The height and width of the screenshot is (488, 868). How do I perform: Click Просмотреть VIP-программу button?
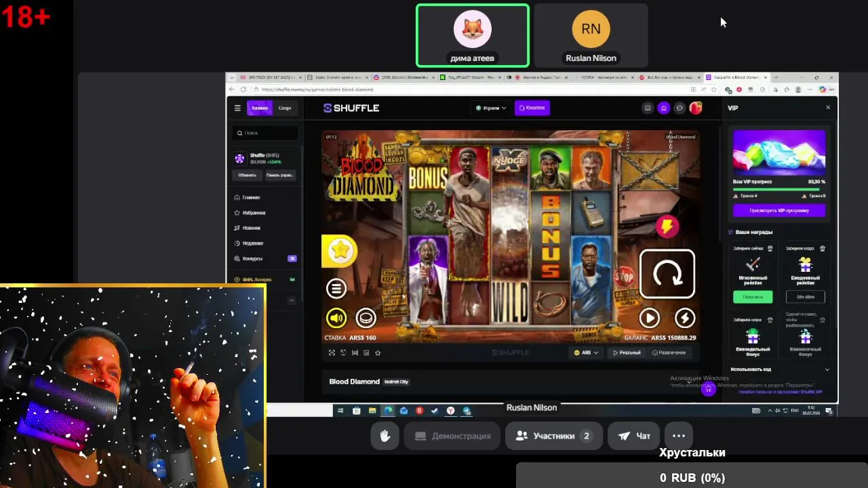click(x=779, y=210)
